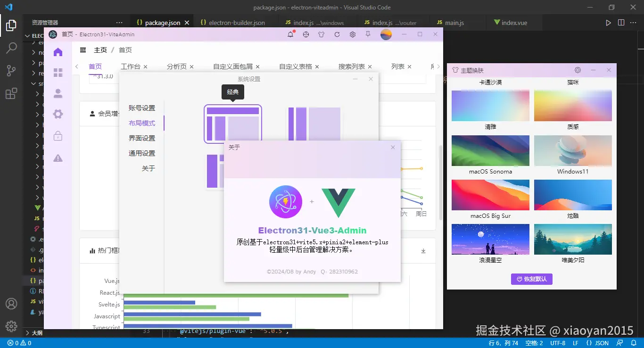The width and height of the screenshot is (644, 348).
Task: Open the warning icon in the admin sidebar
Action: (x=58, y=157)
